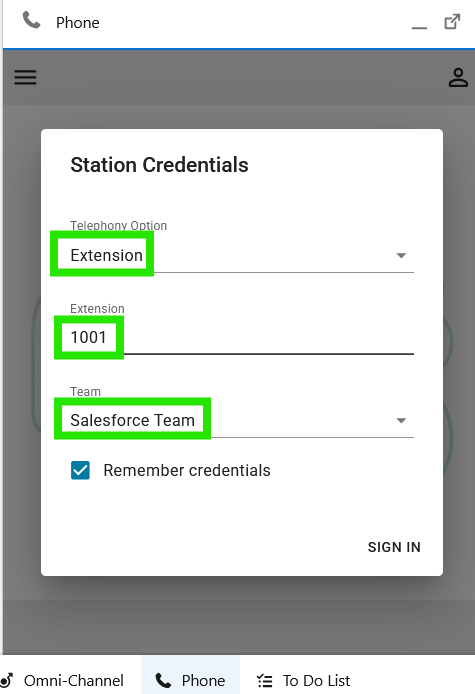Focus the Extension field containing 1001

pyautogui.click(x=242, y=337)
